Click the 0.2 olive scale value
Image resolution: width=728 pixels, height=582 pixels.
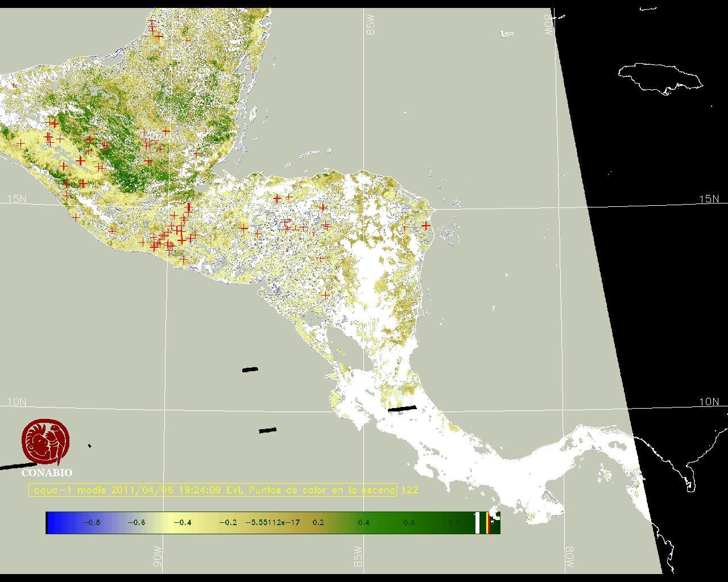pos(318,522)
